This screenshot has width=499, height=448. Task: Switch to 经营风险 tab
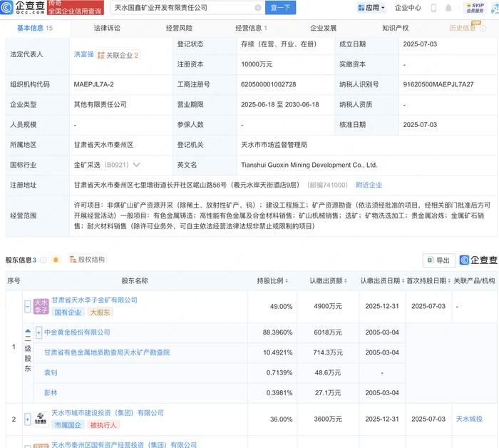tap(179, 29)
